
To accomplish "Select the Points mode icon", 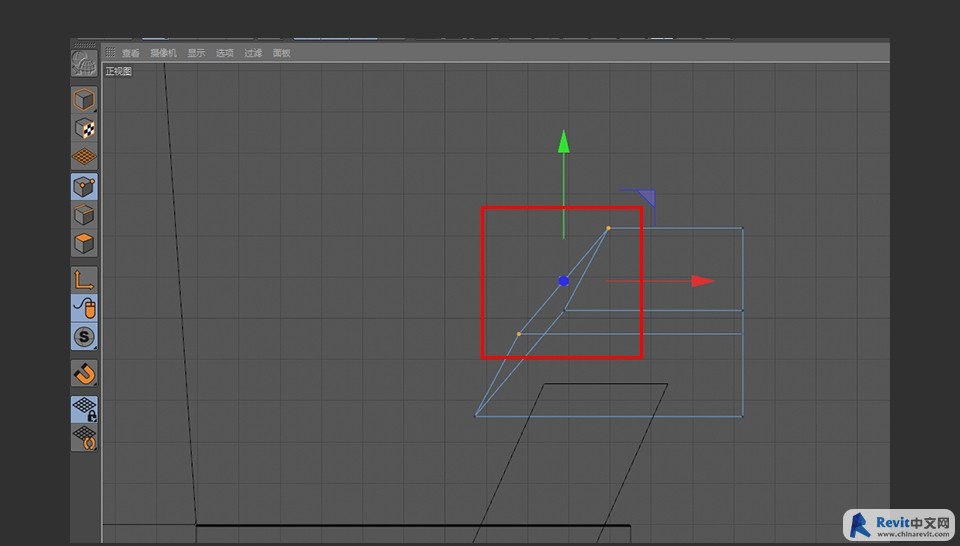I will click(x=84, y=186).
